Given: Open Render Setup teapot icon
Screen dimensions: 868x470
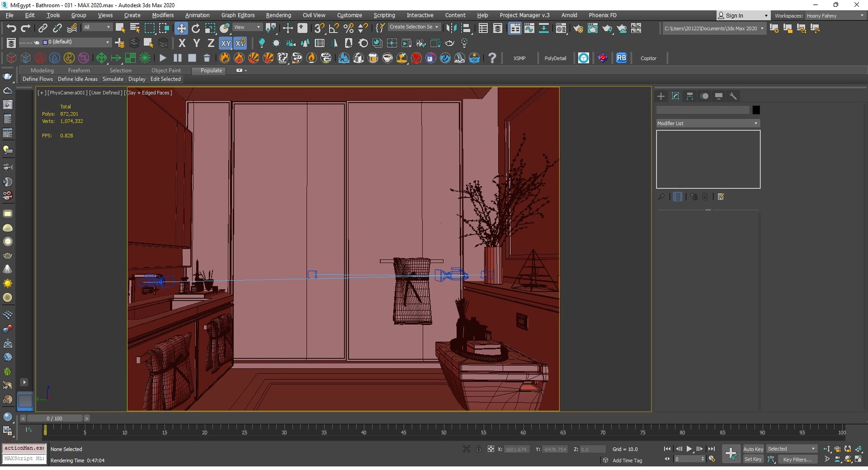Looking at the screenshot, I should 578,28.
